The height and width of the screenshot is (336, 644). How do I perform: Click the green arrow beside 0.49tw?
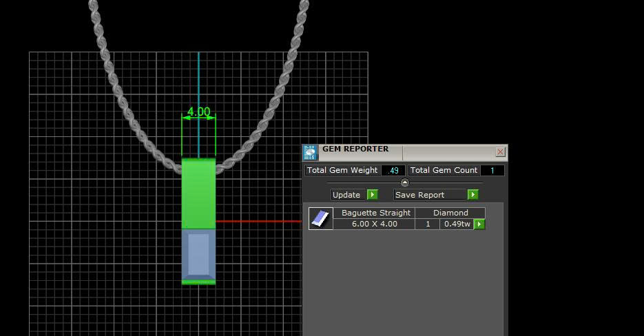[x=479, y=224]
